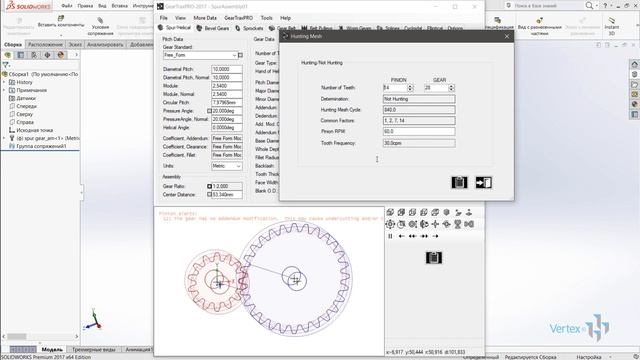Adjust the PINION number of teeth stepper
The image size is (640, 360).
410,88
